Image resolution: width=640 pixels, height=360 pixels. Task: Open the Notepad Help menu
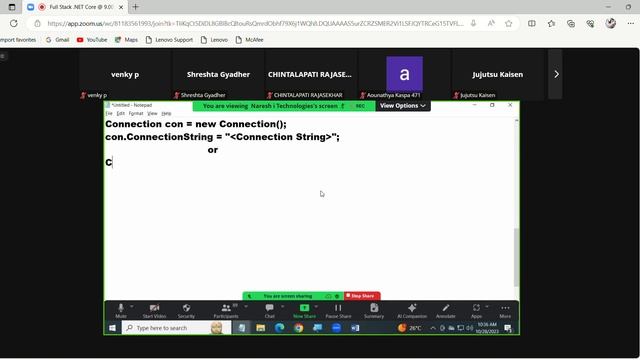[x=166, y=113]
